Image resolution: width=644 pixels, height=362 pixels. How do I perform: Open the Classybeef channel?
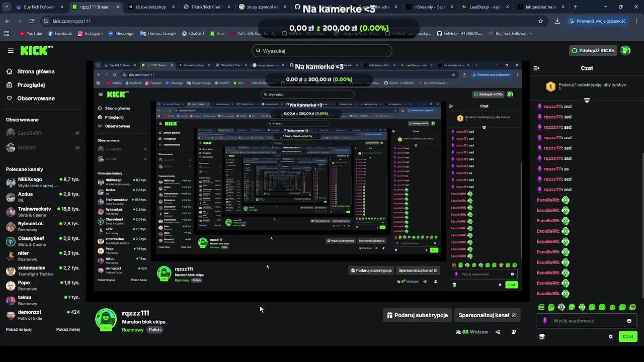[x=43, y=241]
